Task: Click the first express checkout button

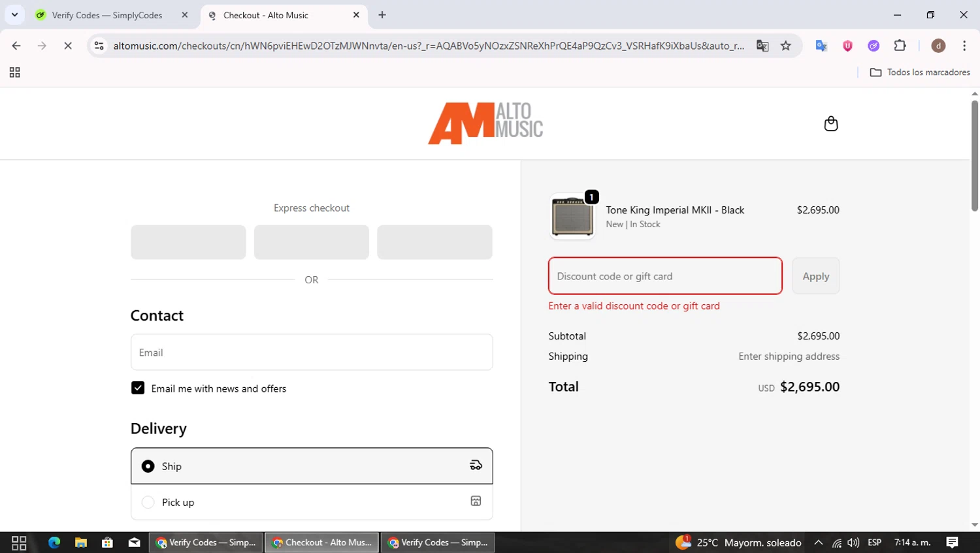Action: (188, 242)
